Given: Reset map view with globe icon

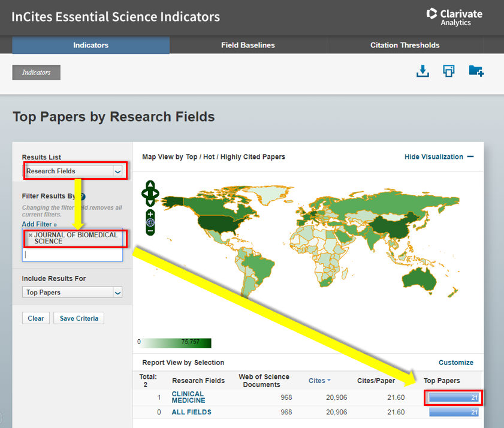Looking at the screenshot, I should pos(150,222).
